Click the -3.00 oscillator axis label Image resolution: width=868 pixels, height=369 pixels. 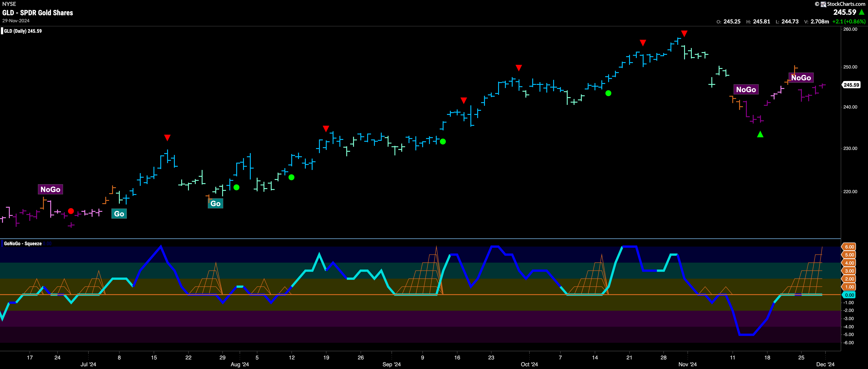(848, 319)
